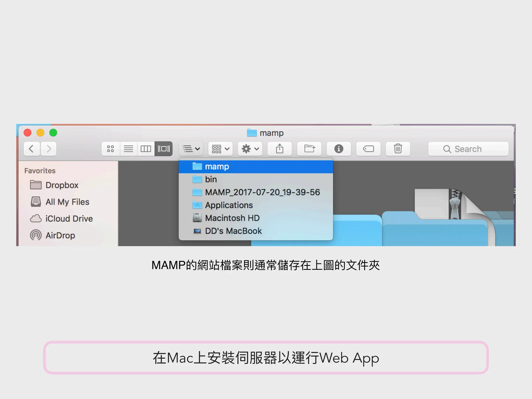The height and width of the screenshot is (399, 532).
Task: Click the Trash delete toolbar icon
Action: 398,149
